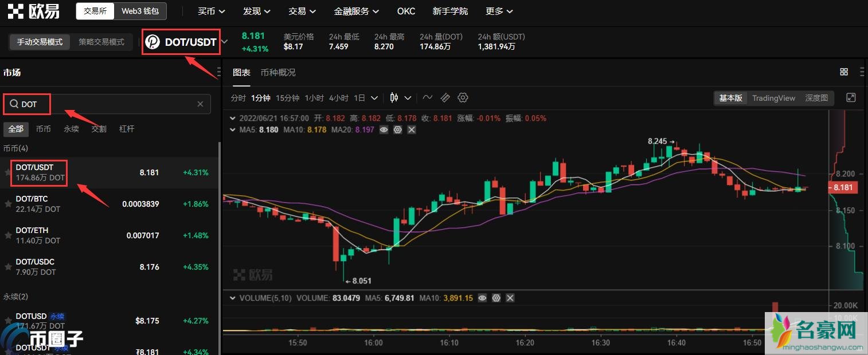Filter market list by 交割
Screen dimensions: 868x355
click(x=99, y=129)
